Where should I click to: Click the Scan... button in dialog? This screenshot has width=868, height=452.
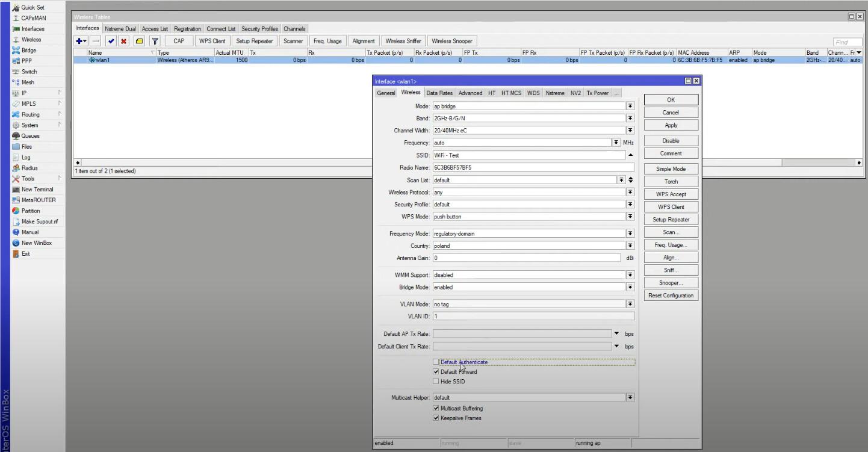(x=671, y=232)
